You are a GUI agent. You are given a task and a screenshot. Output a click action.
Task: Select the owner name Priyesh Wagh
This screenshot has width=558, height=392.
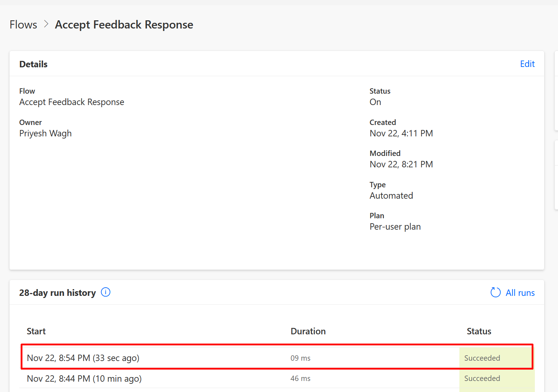45,133
